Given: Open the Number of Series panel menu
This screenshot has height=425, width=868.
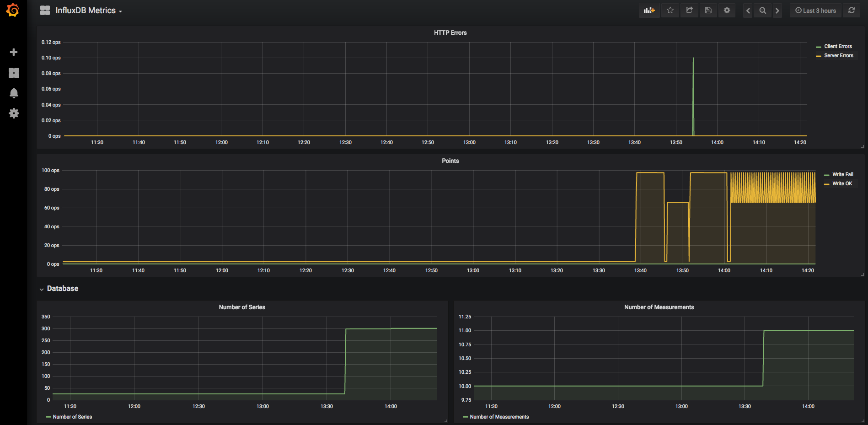Looking at the screenshot, I should click(x=242, y=307).
